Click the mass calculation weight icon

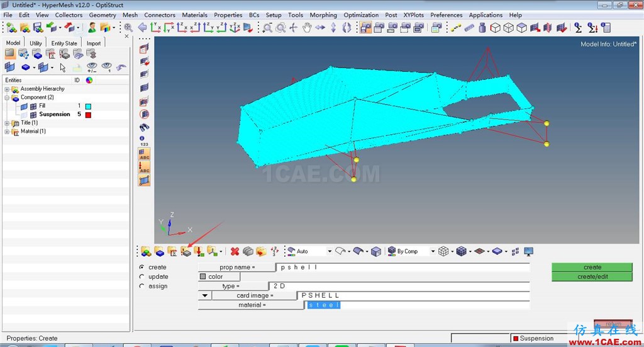click(x=482, y=28)
